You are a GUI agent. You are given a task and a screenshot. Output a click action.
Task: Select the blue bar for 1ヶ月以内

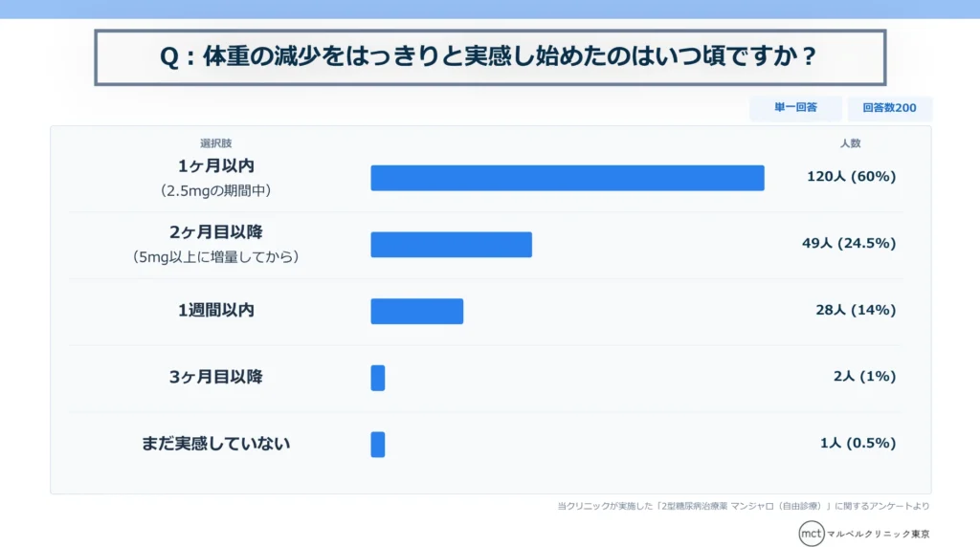click(x=568, y=178)
